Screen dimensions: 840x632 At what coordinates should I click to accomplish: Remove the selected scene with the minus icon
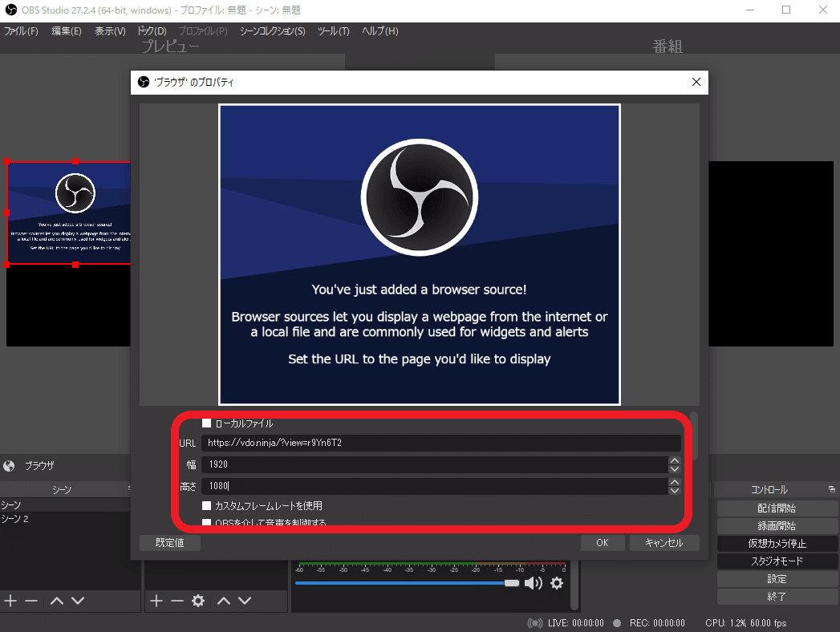pos(31,601)
